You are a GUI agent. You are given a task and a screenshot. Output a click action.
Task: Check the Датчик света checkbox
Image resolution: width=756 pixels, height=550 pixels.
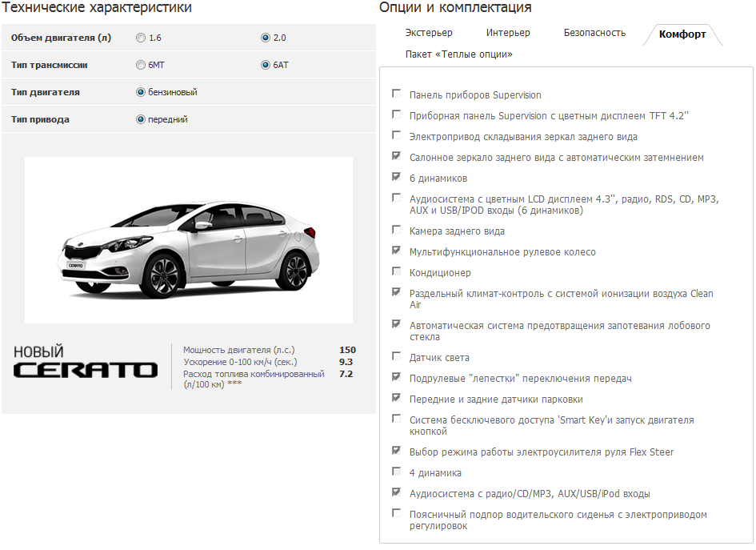click(396, 356)
